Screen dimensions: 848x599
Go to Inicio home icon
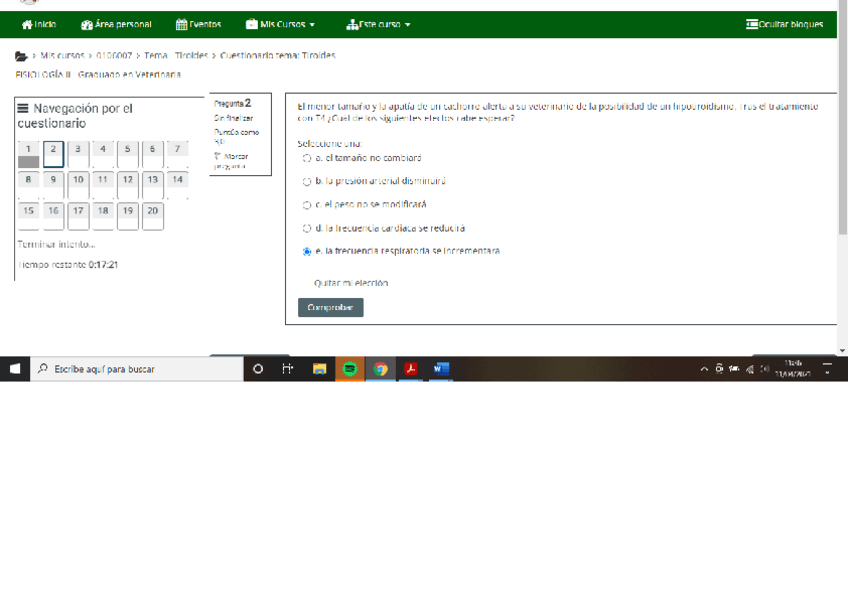[x=27, y=24]
